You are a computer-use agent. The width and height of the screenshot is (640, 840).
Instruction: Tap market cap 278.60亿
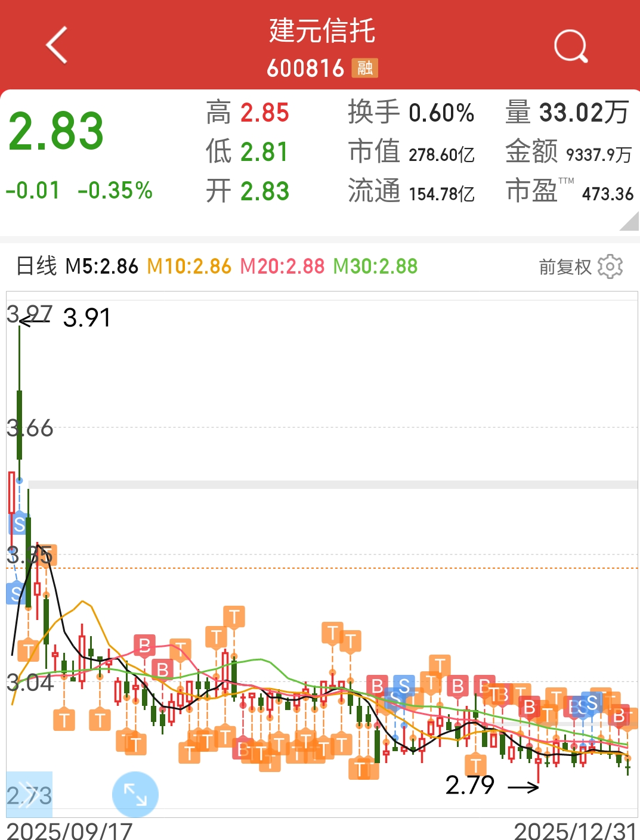tap(442, 155)
